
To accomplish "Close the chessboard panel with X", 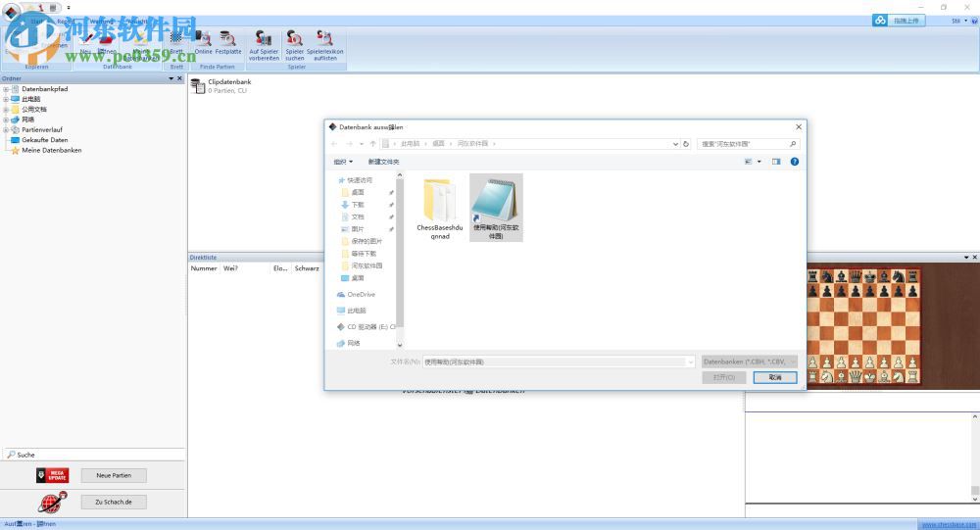I will click(x=974, y=257).
